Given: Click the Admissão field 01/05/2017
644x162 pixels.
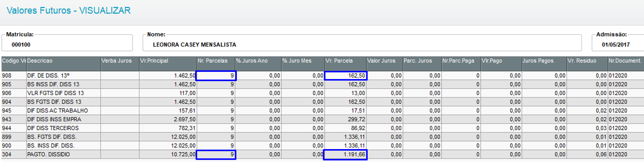Looking at the screenshot, I should pos(618,43).
